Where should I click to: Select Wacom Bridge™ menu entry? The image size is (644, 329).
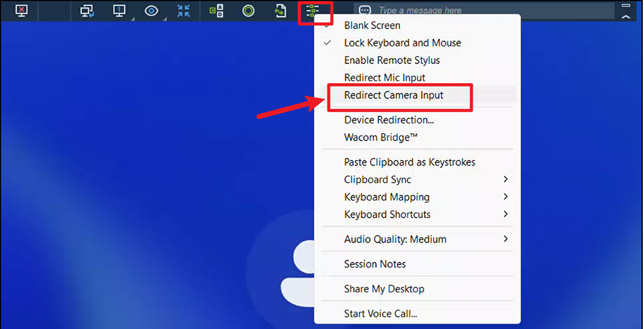pos(417,137)
